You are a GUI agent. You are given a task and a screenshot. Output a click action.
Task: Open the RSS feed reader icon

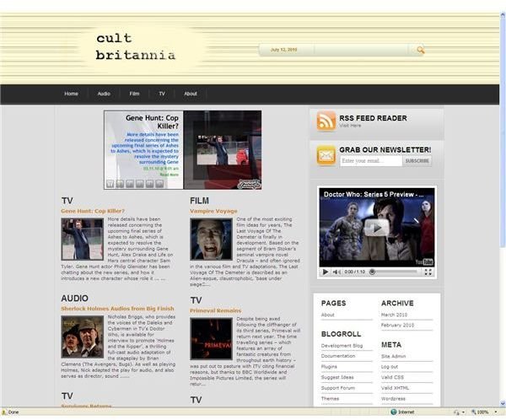point(326,121)
